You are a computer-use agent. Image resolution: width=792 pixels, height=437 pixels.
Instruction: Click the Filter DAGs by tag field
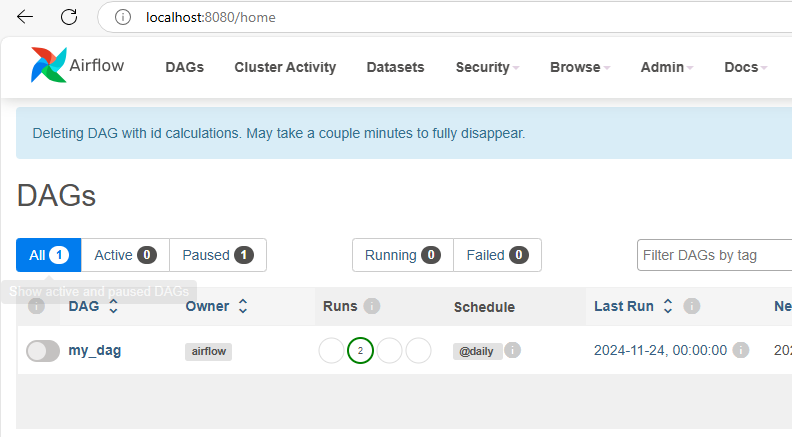[714, 255]
